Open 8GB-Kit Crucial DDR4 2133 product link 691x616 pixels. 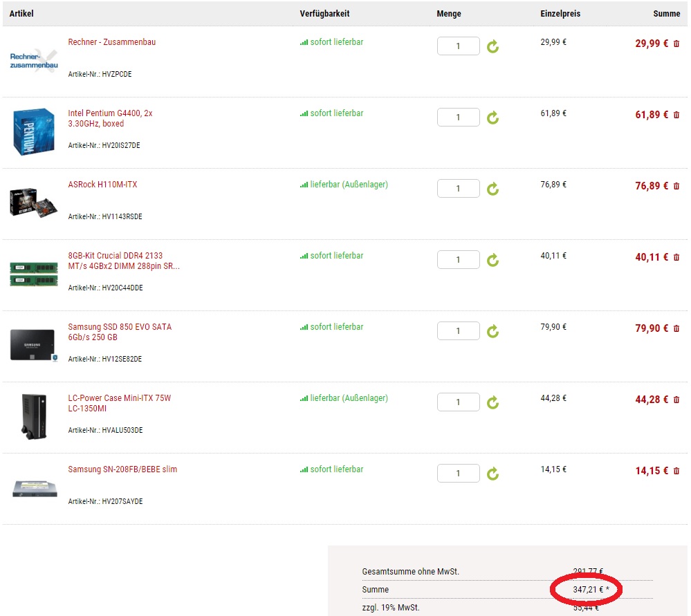[123, 261]
